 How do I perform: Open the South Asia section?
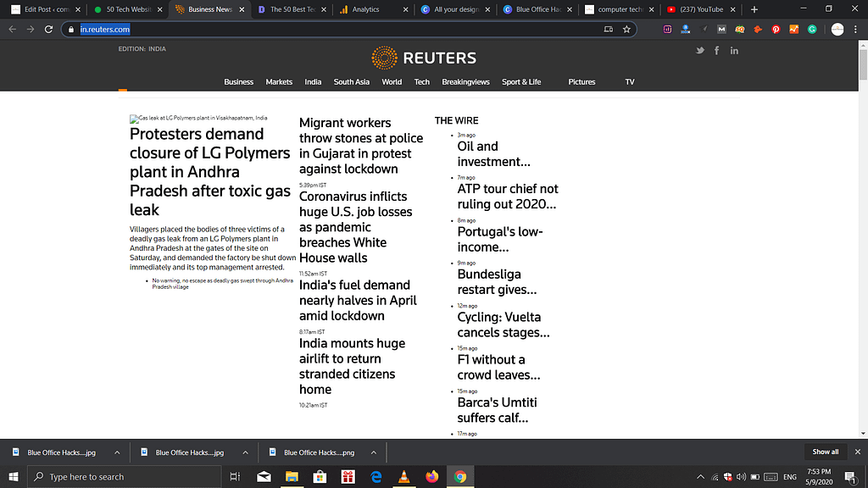coord(352,82)
